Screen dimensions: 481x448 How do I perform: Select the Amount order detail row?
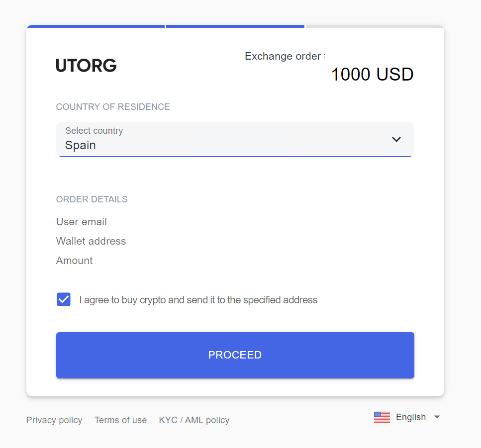point(75,261)
